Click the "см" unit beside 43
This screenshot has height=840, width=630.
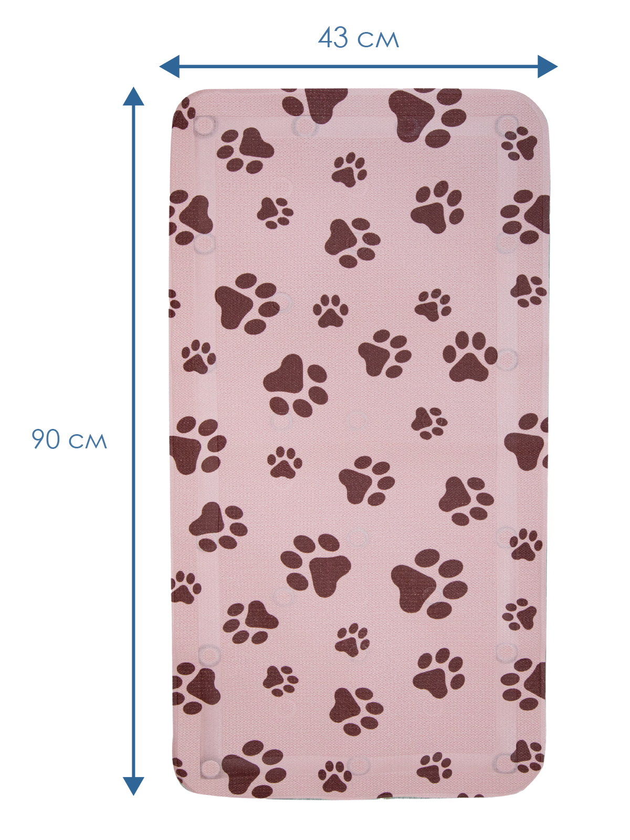click(378, 40)
